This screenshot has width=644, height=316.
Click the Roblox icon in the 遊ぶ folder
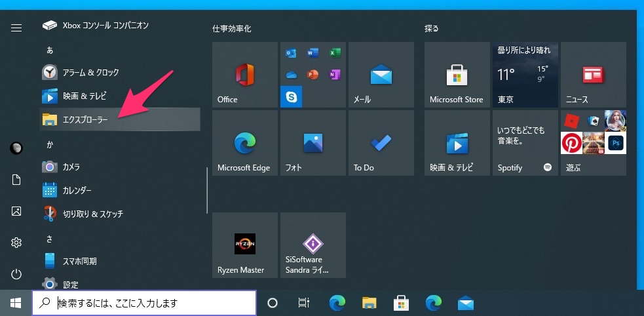click(571, 121)
